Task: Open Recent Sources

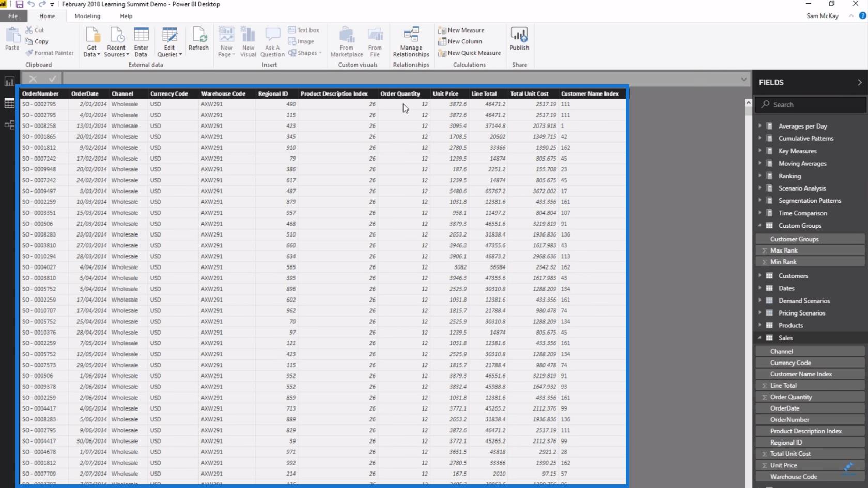Action: [116, 41]
